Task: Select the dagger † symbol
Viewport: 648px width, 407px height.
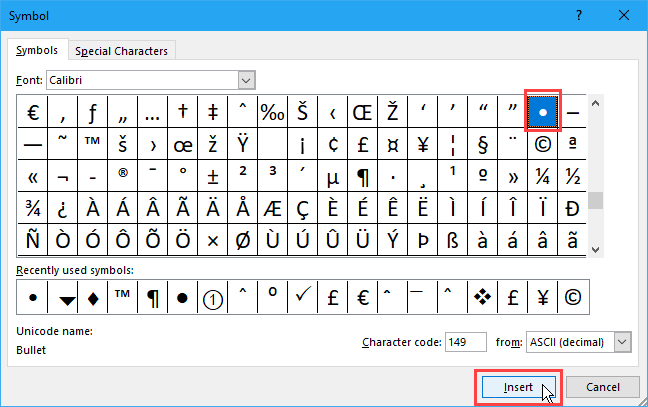Action: 183,112
